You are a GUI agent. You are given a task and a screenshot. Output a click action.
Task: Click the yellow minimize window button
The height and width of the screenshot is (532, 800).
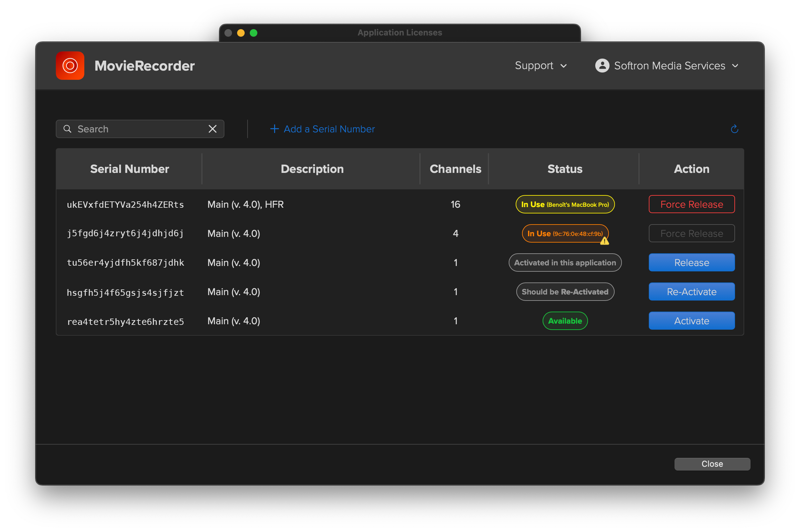pos(241,33)
